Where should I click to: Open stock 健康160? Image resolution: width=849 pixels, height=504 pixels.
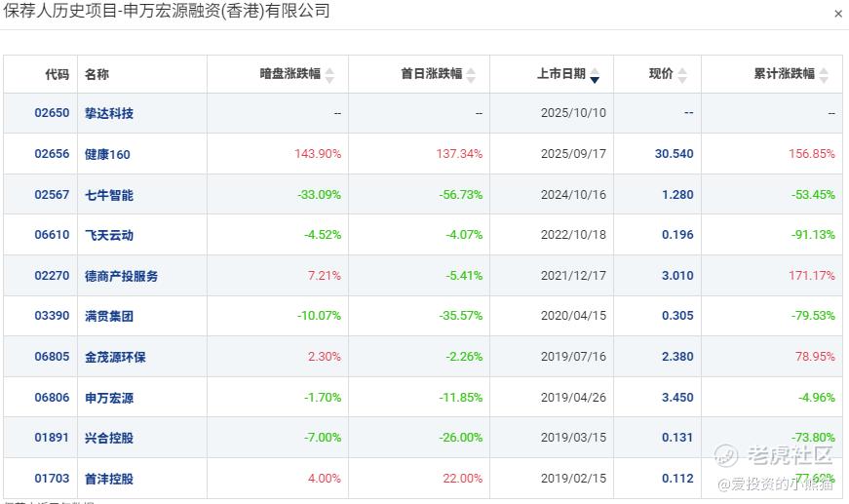pos(107,154)
